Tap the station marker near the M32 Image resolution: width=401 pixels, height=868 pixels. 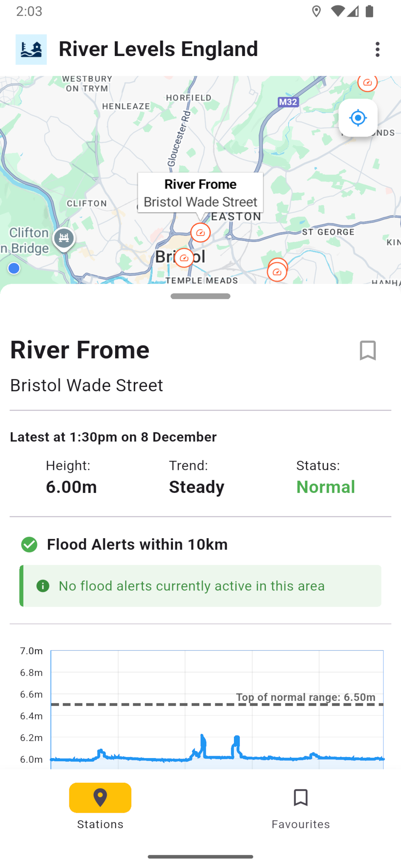click(x=367, y=83)
